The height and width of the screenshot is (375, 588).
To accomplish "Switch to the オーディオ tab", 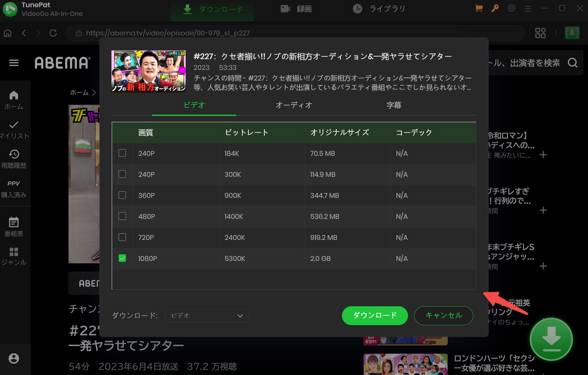I will (x=294, y=105).
